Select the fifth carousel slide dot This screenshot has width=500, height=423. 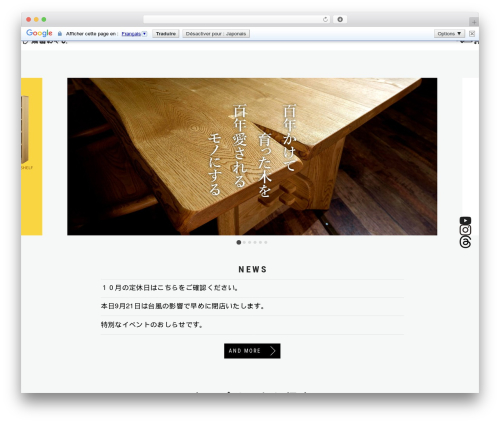point(260,242)
